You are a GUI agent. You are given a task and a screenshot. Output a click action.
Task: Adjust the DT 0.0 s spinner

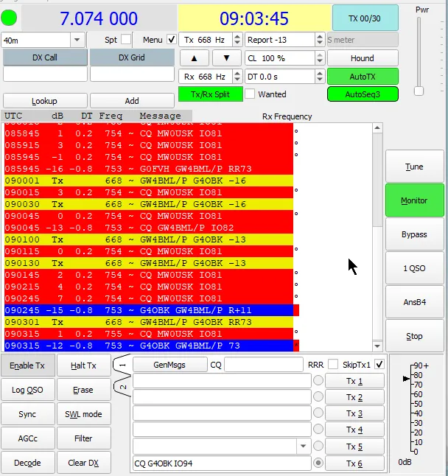click(319, 77)
